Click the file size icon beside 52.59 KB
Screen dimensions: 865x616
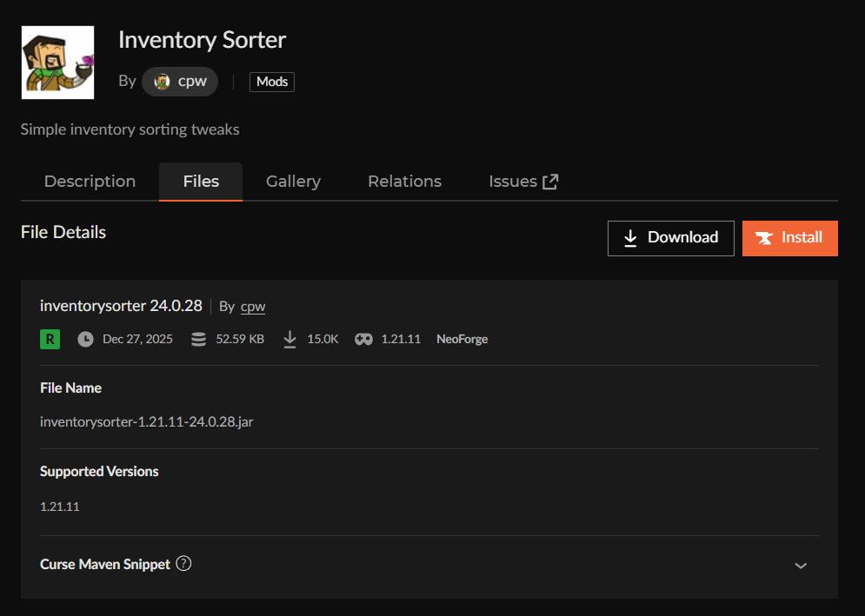click(198, 339)
